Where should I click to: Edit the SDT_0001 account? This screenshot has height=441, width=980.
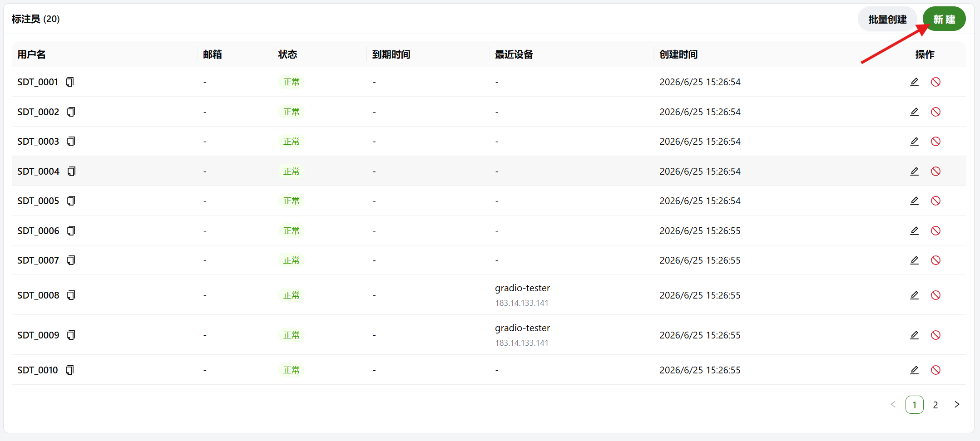click(914, 82)
